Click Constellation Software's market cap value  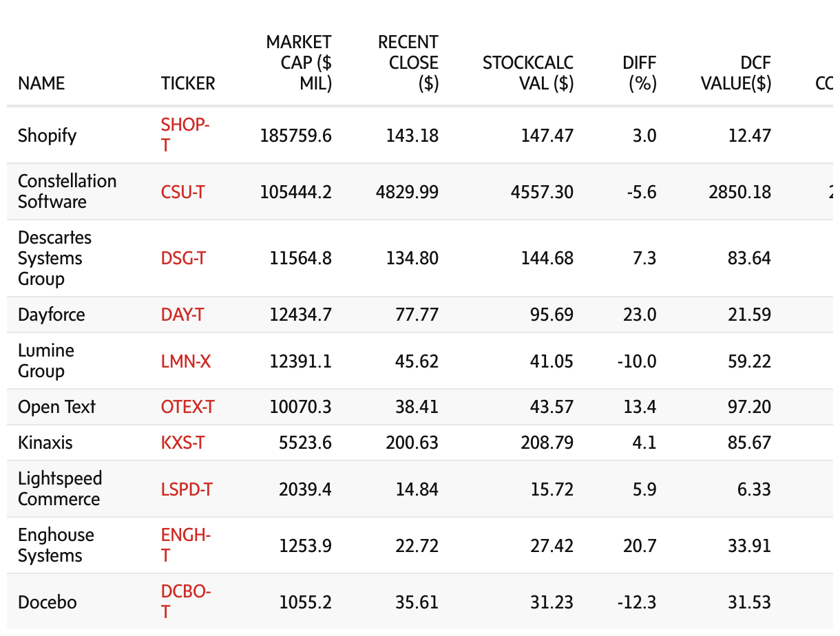[295, 192]
